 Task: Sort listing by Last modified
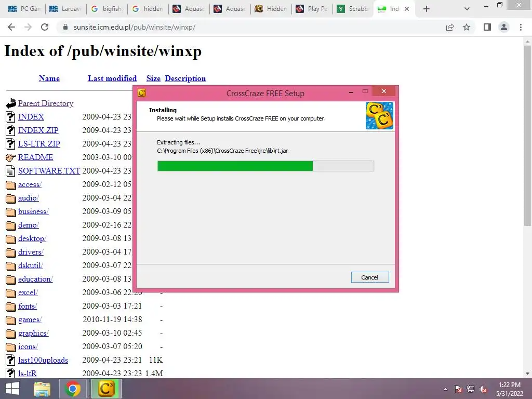point(112,78)
